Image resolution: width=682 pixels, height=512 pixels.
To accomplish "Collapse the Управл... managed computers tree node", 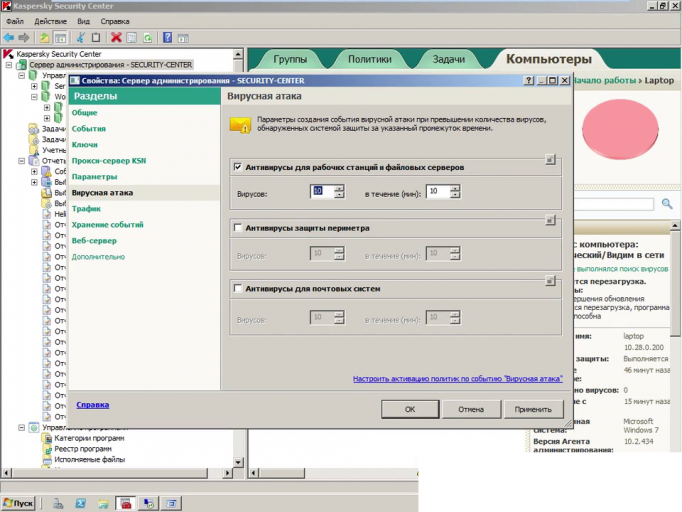I will tap(21, 75).
